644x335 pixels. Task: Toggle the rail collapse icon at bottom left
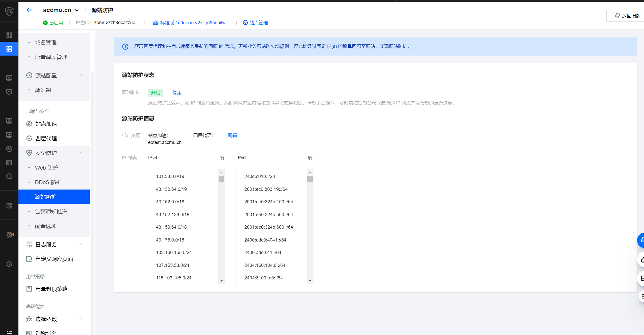coord(9,332)
